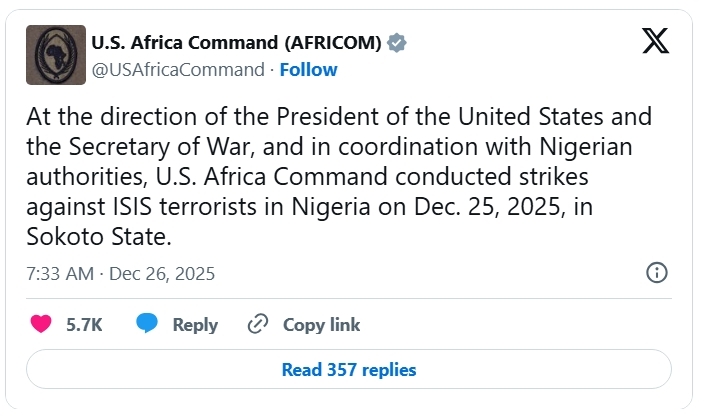Screen dimensions: 706x419
Task: Click the 7:33 AM time text
Action: coord(58,273)
